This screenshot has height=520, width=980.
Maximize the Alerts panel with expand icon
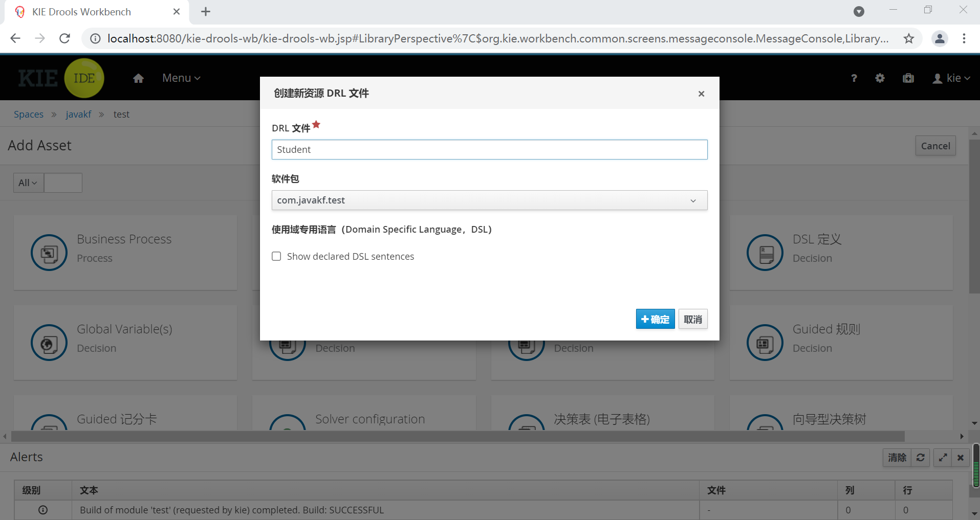point(943,458)
